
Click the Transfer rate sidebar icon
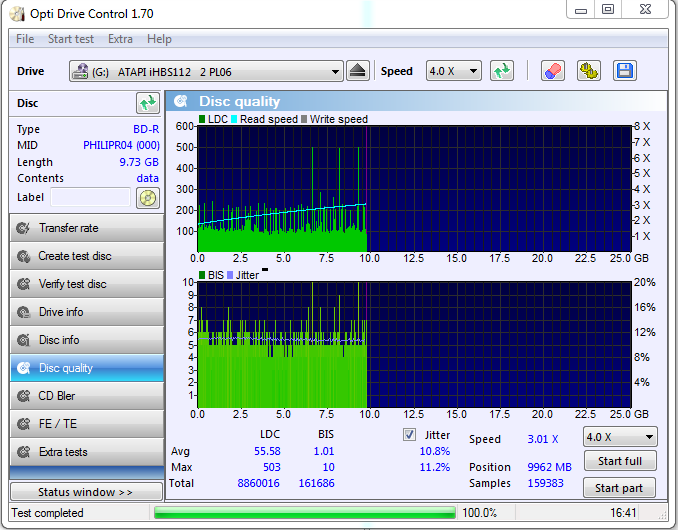pyautogui.click(x=23, y=228)
